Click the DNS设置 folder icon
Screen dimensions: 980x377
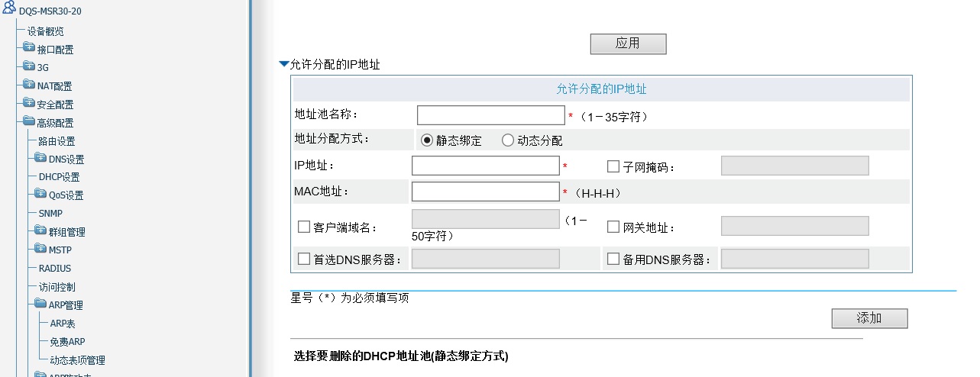[x=40, y=157]
